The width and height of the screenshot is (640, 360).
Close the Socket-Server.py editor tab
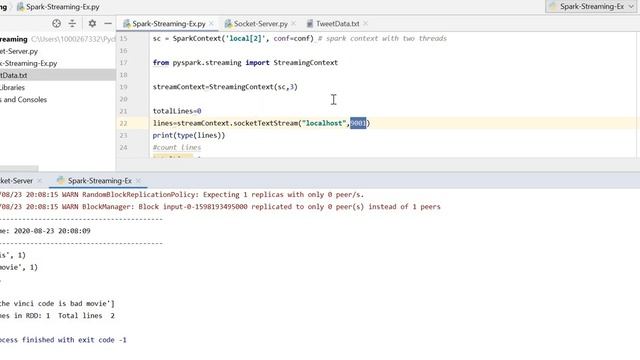tap(294, 24)
